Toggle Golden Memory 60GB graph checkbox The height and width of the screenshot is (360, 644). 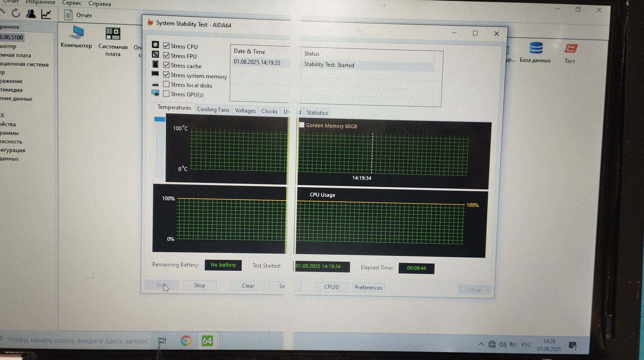(302, 125)
